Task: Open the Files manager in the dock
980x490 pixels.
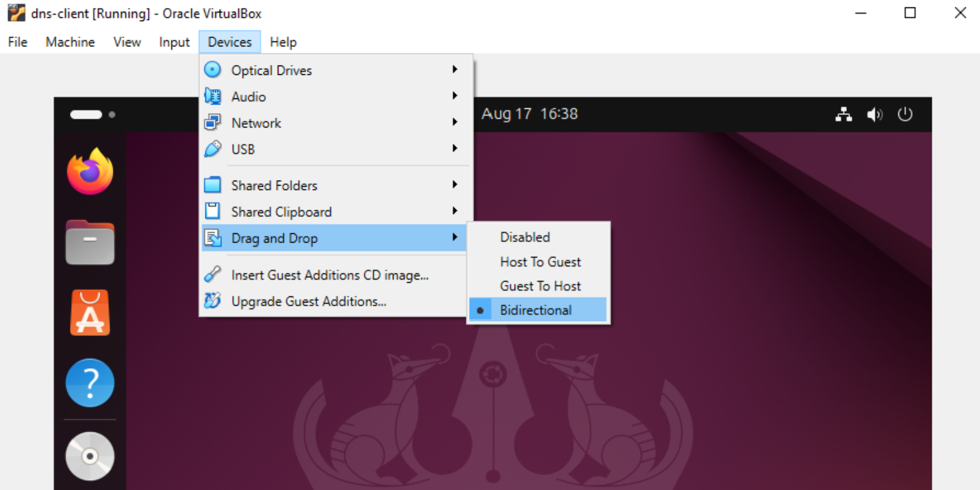Action: 90,243
